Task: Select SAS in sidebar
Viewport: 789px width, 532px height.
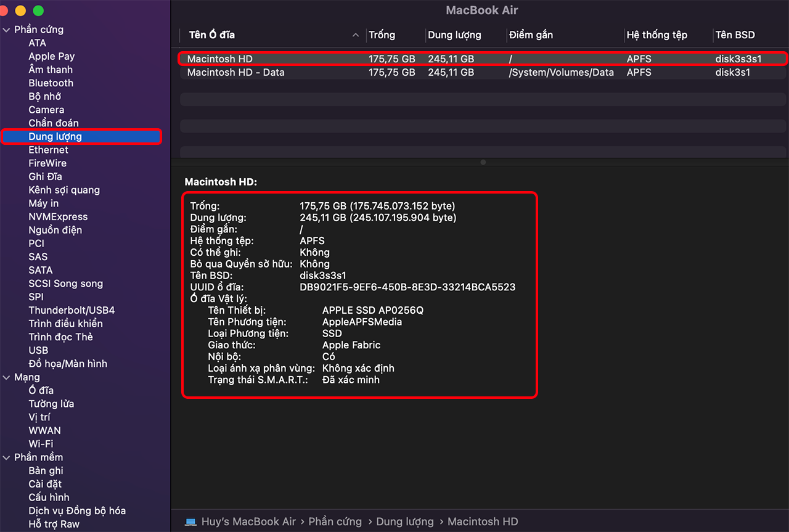Action: (38, 257)
